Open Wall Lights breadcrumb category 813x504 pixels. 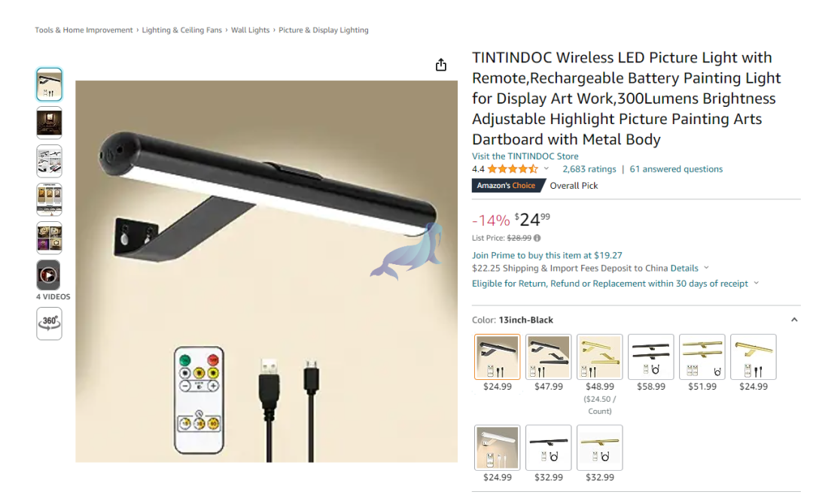250,30
